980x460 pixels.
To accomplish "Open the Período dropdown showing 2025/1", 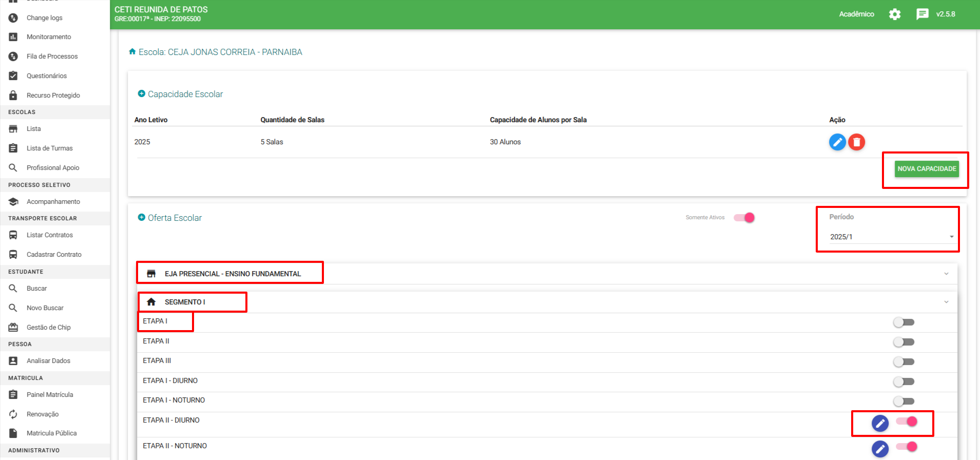I will [891, 237].
